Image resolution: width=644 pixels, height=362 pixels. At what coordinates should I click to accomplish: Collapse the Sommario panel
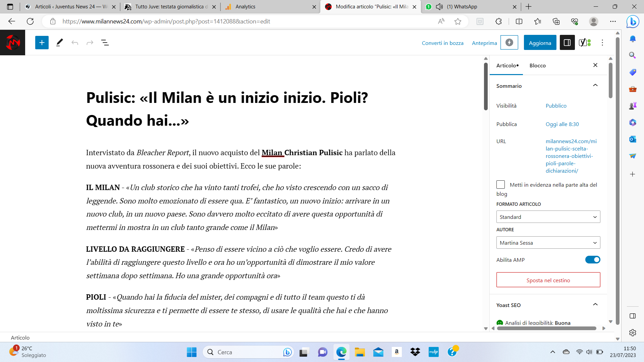click(x=595, y=85)
